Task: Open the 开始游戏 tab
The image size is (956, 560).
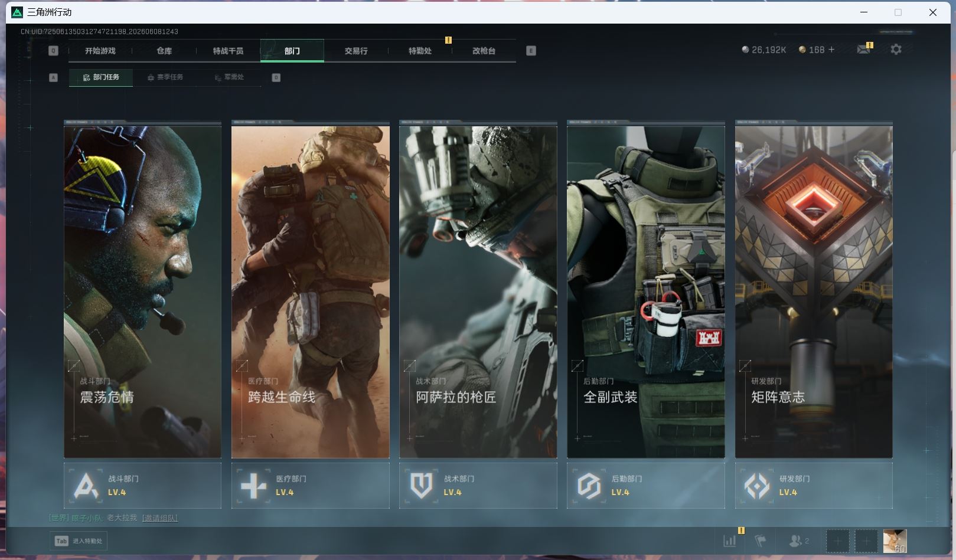Action: (100, 51)
